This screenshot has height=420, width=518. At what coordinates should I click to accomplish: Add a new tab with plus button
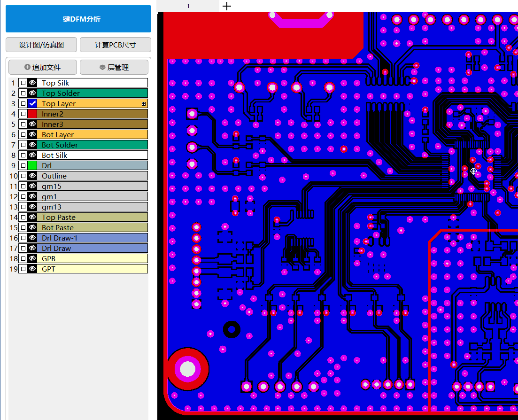point(227,6)
